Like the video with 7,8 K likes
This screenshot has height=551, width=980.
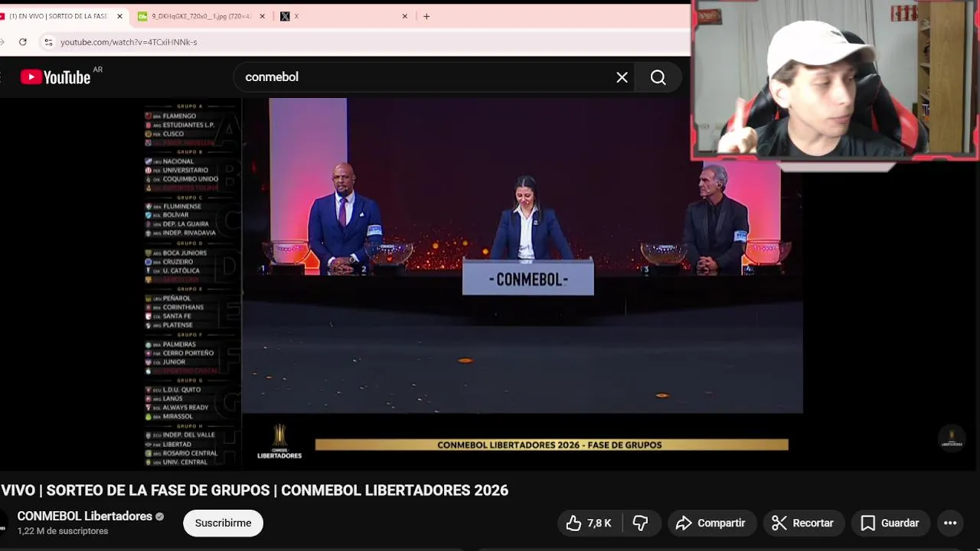[589, 523]
